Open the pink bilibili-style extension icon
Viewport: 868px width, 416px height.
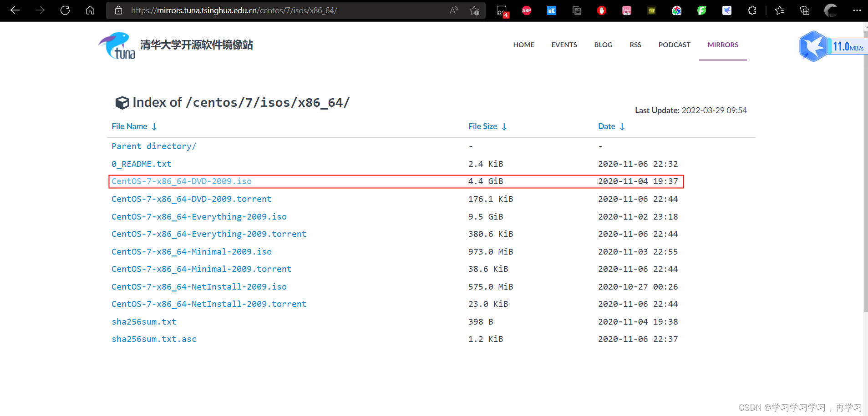(627, 10)
